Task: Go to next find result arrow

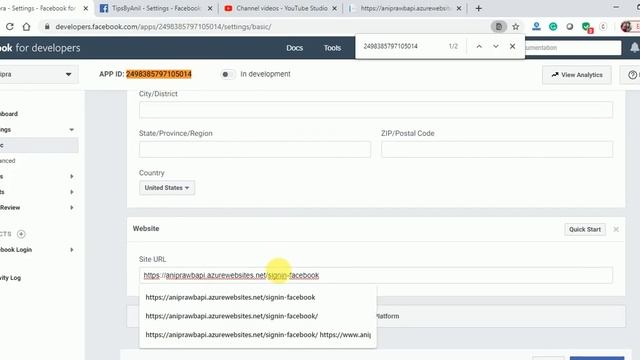Action: coord(496,47)
